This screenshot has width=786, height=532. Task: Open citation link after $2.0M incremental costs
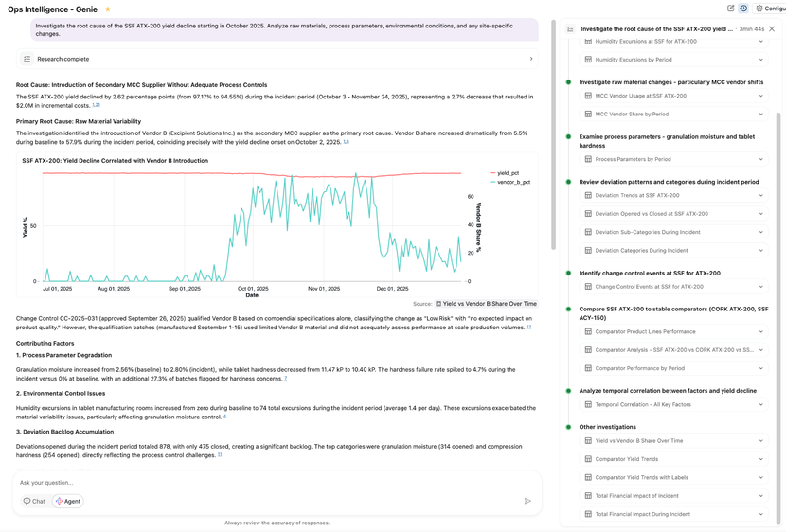coord(96,105)
